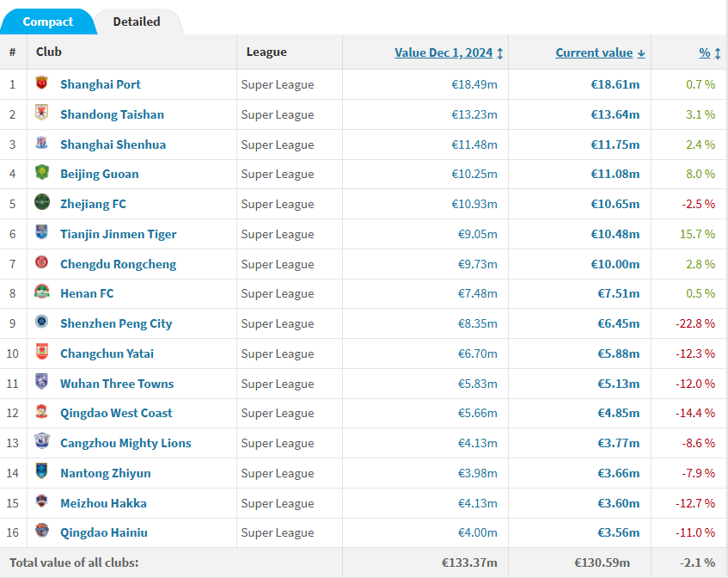Click the Qingdao West Coast crest

pos(42,411)
